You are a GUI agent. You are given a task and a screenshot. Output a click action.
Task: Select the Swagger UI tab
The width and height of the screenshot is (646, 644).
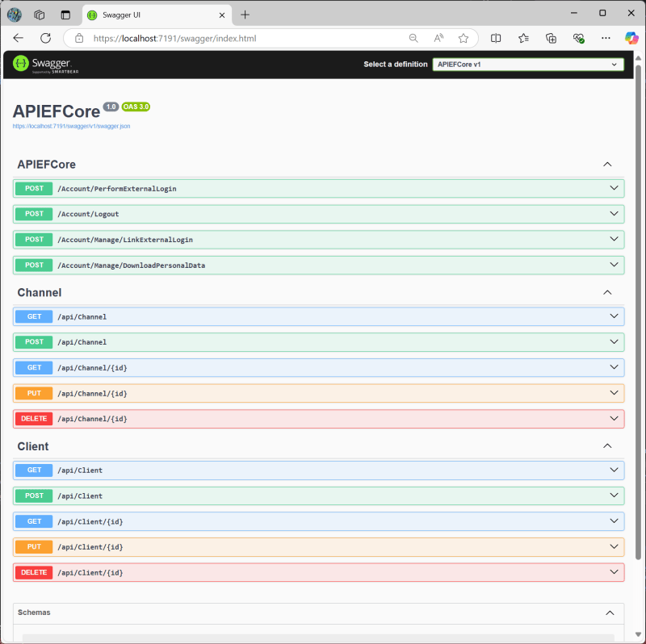pos(157,15)
